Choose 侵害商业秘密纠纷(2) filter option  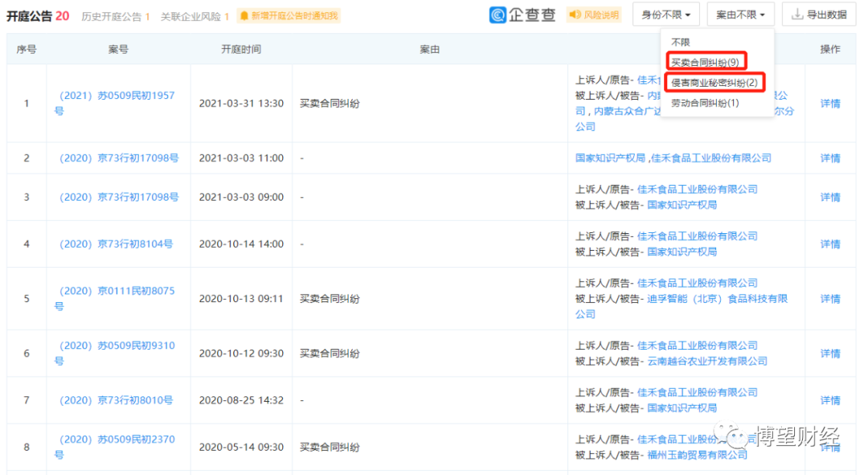click(x=714, y=83)
